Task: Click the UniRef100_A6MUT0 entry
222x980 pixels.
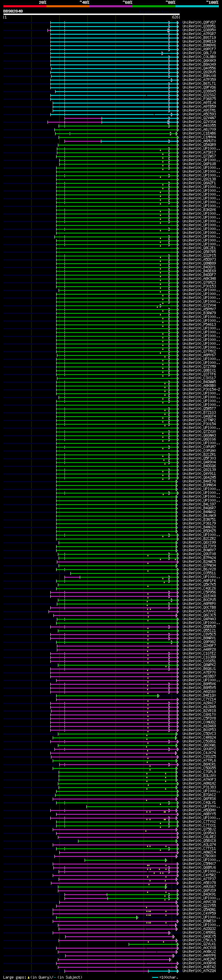Action: [x=199, y=141]
